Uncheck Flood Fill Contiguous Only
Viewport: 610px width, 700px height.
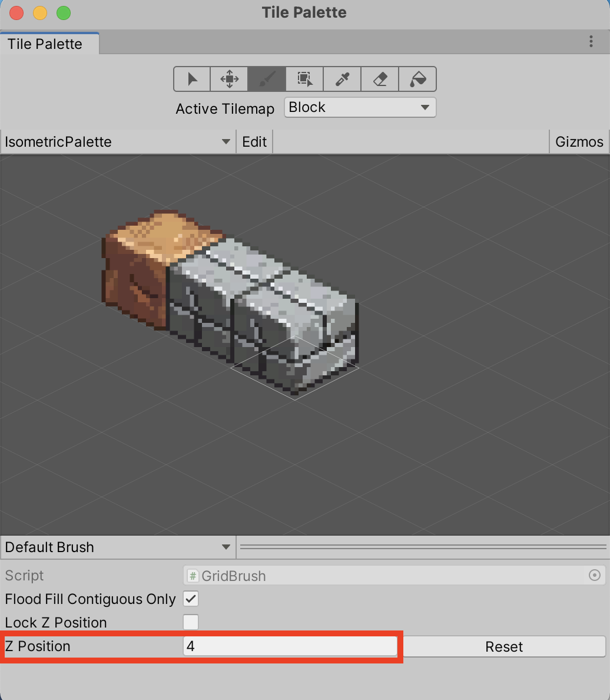[191, 599]
